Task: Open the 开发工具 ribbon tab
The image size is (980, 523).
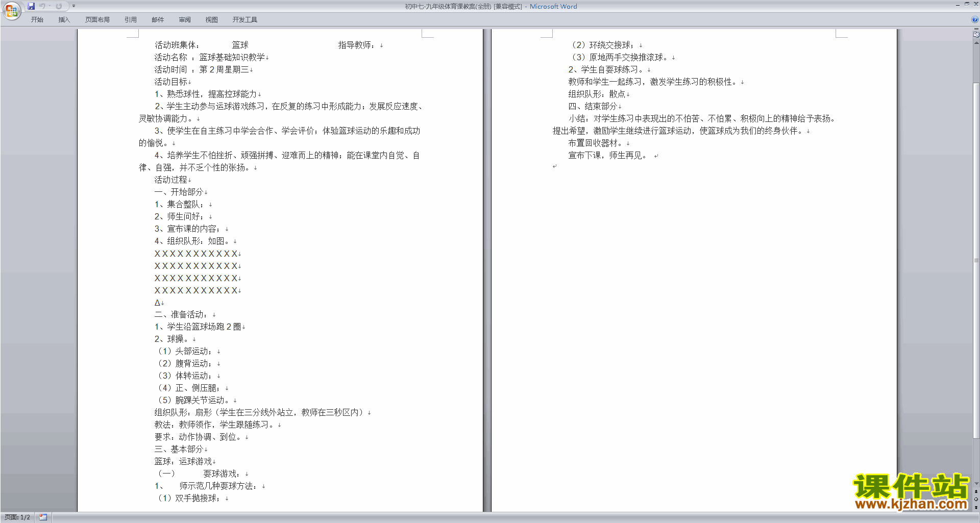Action: [x=244, y=20]
